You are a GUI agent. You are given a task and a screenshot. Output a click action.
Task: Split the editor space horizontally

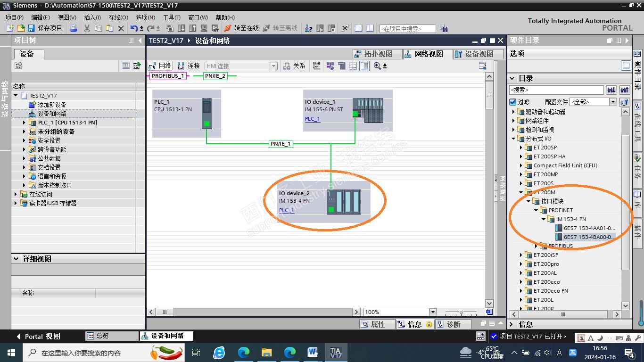tap(358, 28)
